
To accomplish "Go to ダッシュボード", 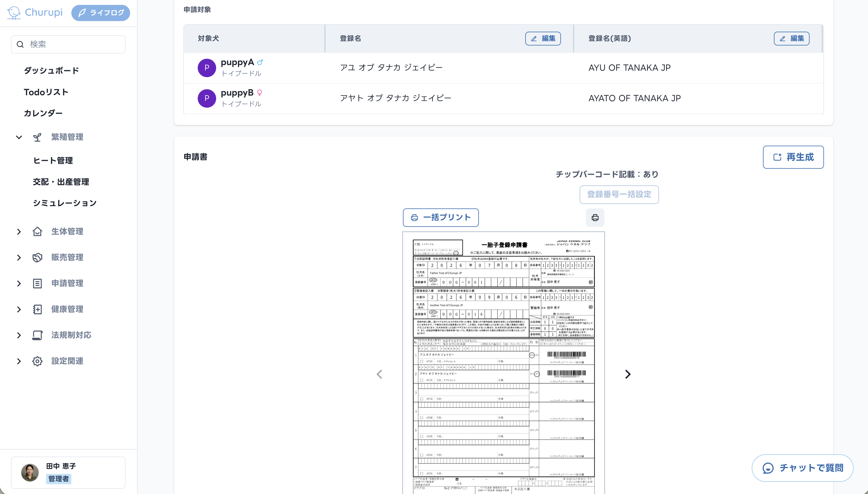I will 51,71.
